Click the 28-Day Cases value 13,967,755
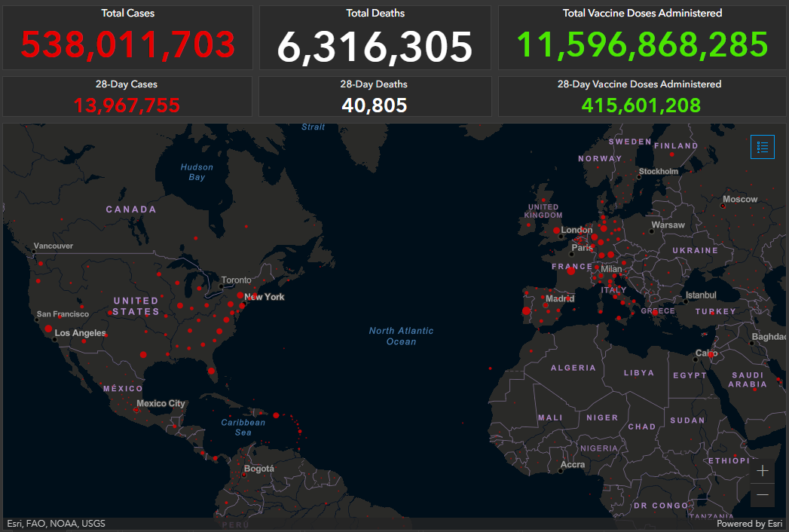Screen dimensions: 789x532 coord(127,105)
